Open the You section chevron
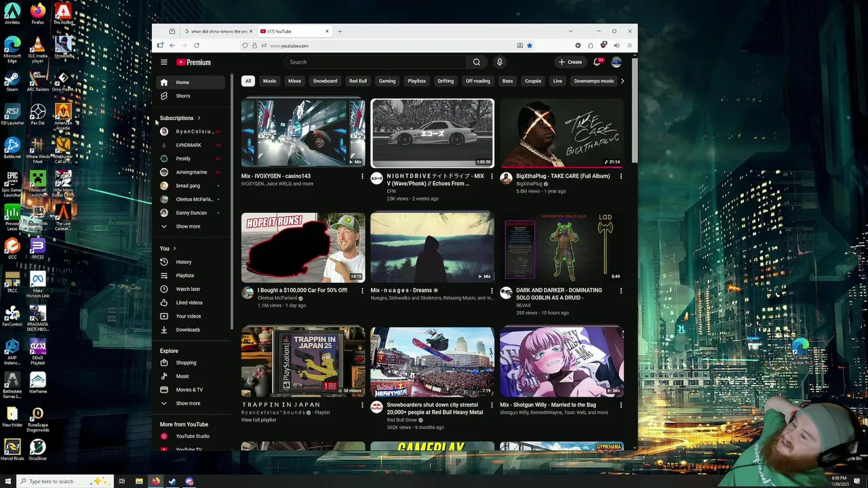This screenshot has width=868, height=488. coord(174,249)
